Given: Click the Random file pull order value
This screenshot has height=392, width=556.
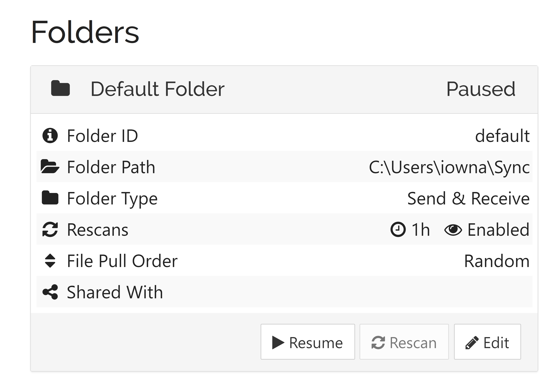Looking at the screenshot, I should point(497,261).
